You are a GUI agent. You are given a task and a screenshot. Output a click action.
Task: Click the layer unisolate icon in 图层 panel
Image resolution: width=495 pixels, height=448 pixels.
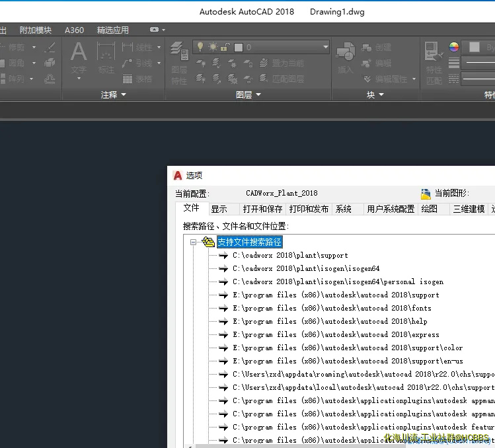(x=217, y=79)
